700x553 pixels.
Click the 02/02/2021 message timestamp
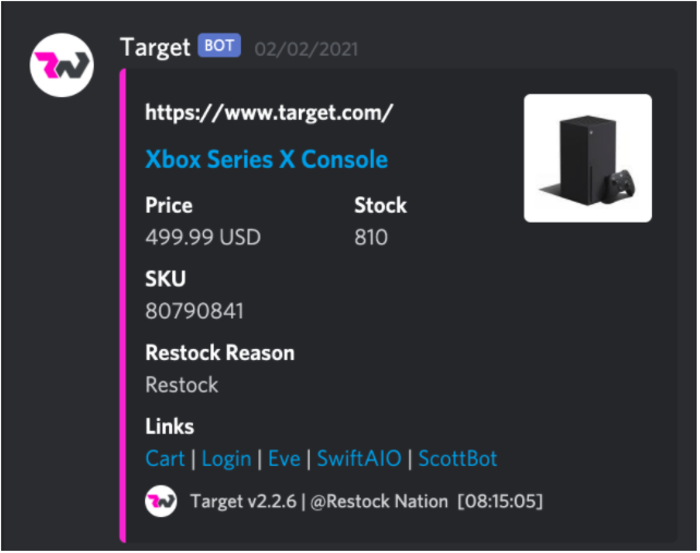point(306,49)
